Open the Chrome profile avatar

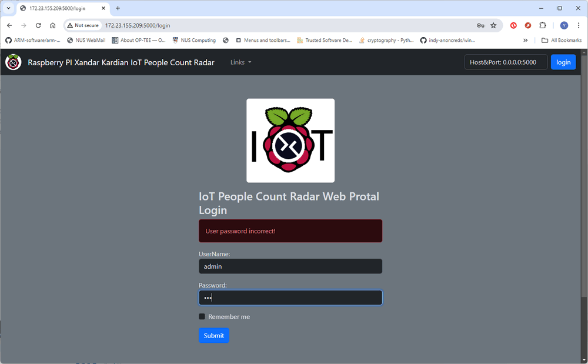coord(564,25)
